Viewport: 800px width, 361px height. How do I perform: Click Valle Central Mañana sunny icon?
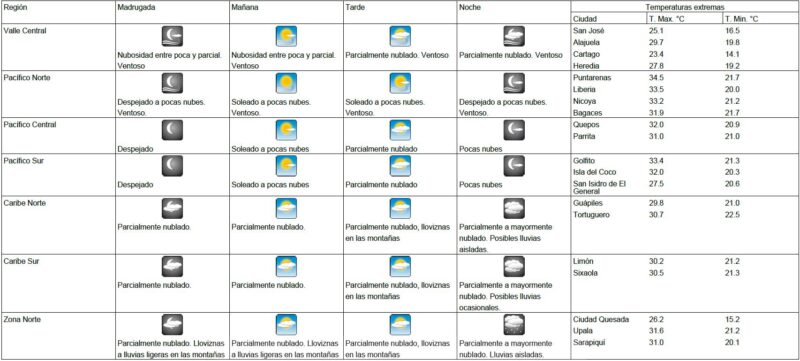[286, 36]
